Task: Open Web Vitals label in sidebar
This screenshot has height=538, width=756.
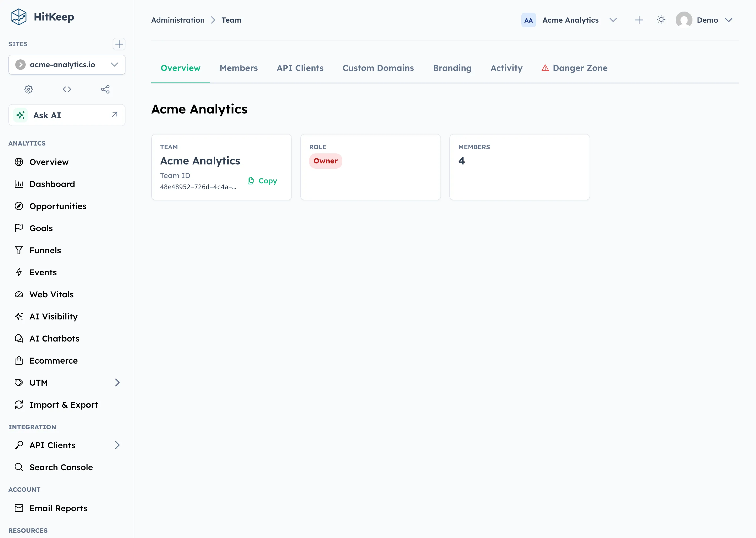Action: tap(52, 294)
